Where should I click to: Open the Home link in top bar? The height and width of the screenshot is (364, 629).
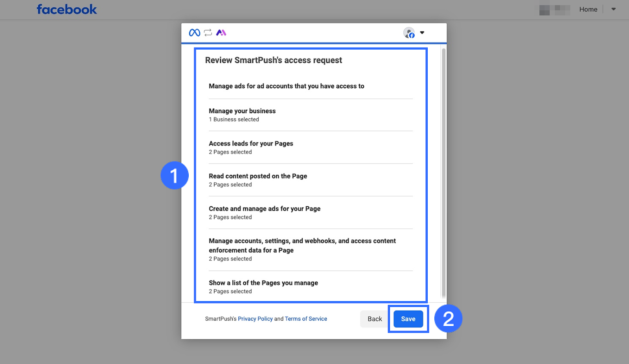click(588, 9)
